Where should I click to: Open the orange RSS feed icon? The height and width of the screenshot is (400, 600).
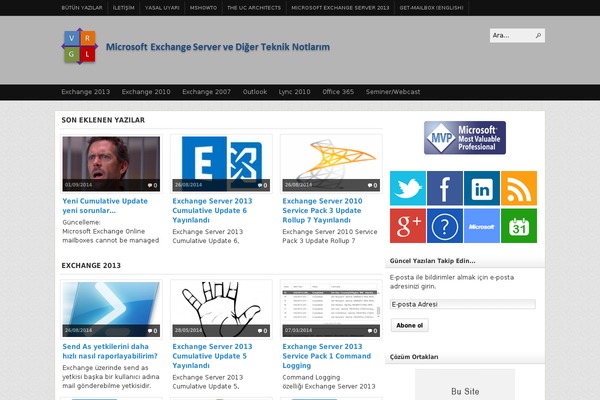[x=519, y=188]
